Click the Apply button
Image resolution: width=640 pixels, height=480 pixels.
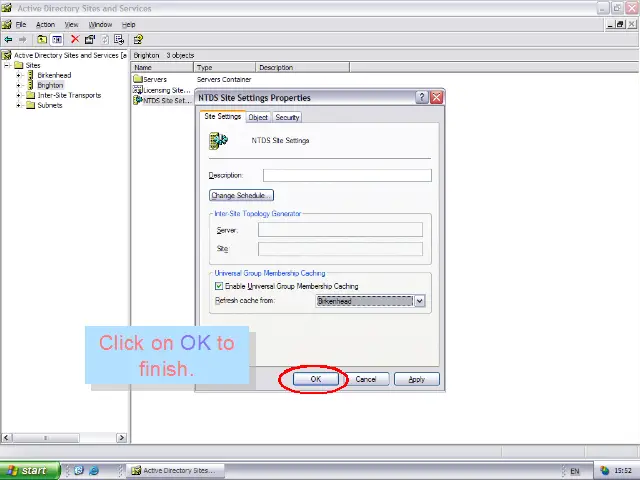click(x=417, y=379)
